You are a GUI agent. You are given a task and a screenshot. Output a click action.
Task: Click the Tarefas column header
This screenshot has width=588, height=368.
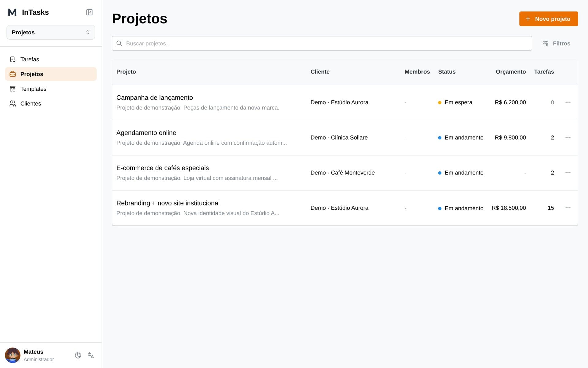coord(544,72)
